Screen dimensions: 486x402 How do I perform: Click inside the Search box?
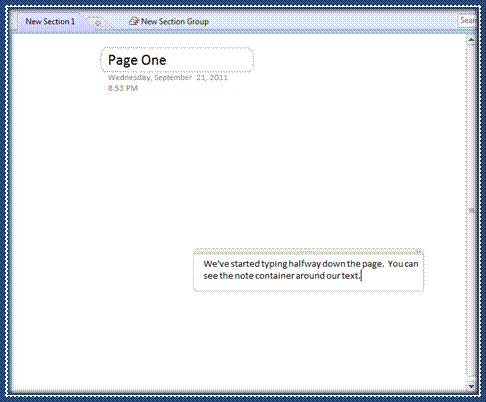(467, 21)
